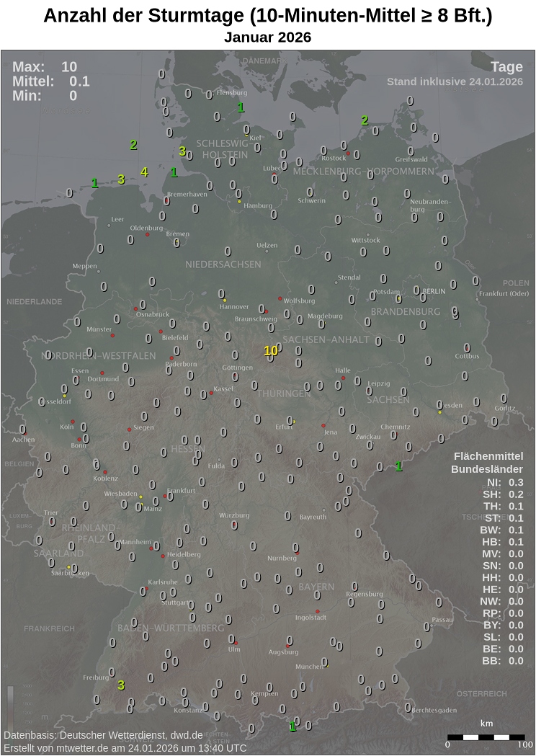Click the green "1" marker near Flensburg
The width and height of the screenshot is (536, 756).
(241, 107)
